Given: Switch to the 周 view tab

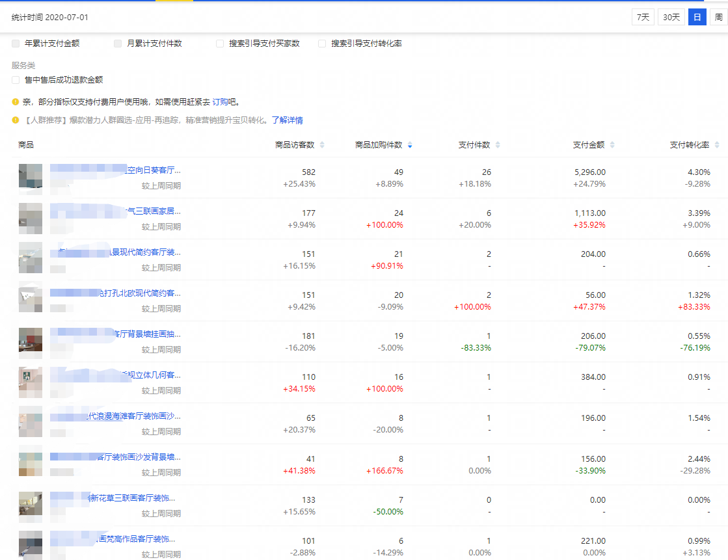Looking at the screenshot, I should pos(719,18).
